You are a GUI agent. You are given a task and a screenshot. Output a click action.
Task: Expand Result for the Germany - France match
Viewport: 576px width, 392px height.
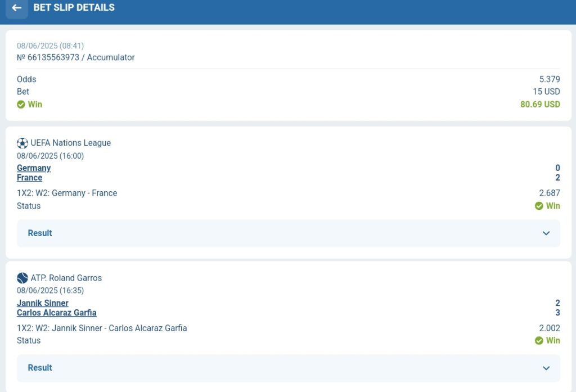pos(289,233)
